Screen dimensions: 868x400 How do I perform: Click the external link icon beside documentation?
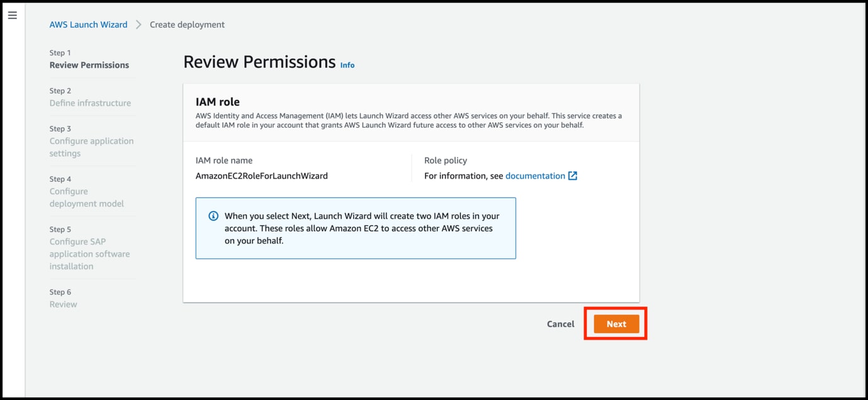pos(572,175)
